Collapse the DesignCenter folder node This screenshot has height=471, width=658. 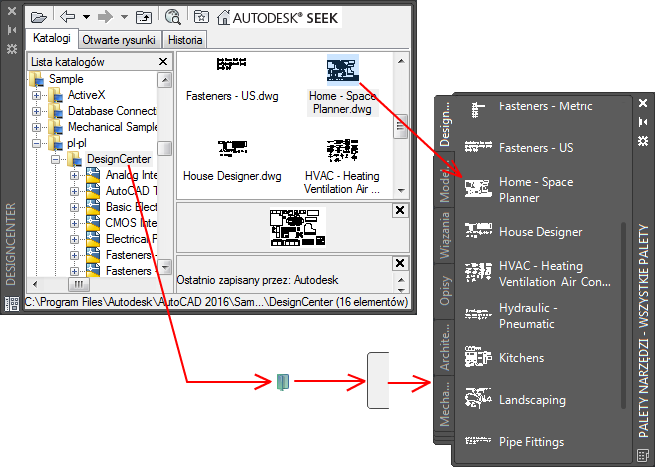(x=55, y=160)
